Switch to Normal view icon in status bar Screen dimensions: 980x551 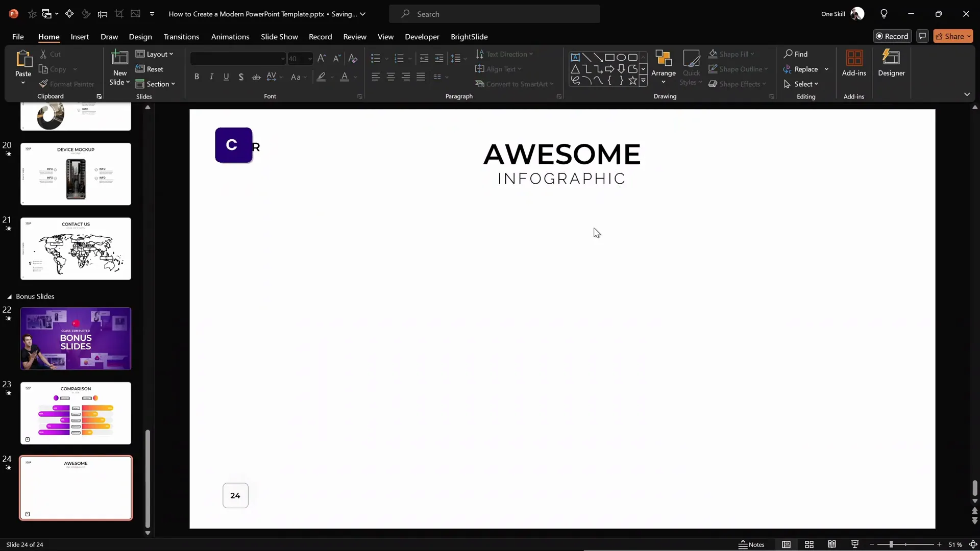click(x=786, y=544)
